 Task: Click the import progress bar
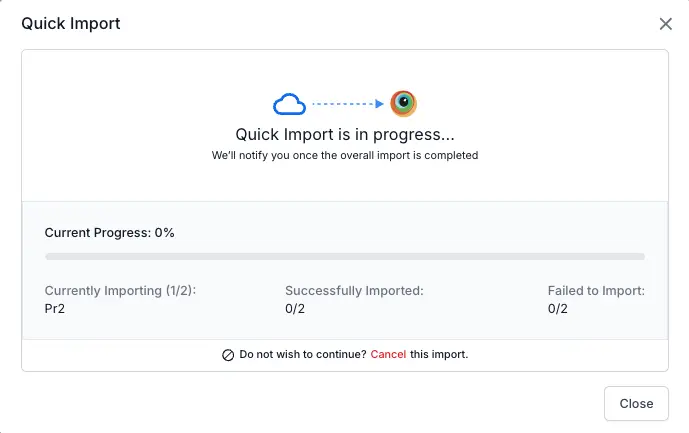tap(344, 257)
